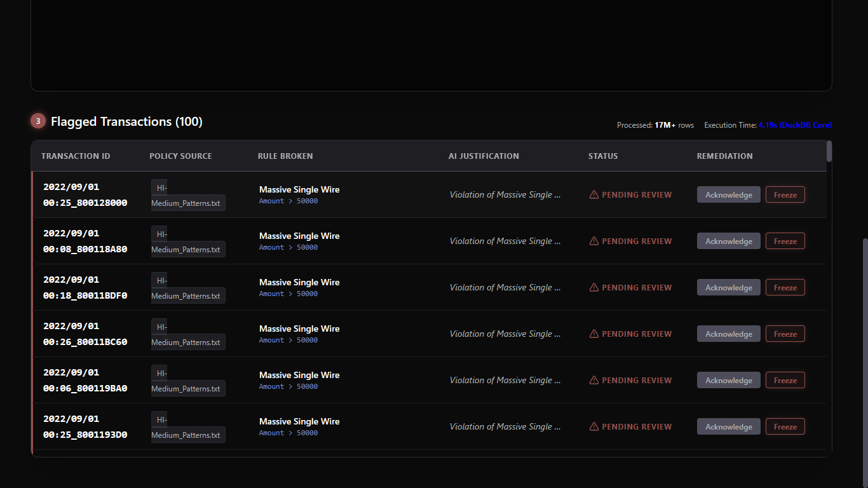The height and width of the screenshot is (488, 868).
Task: Click the warning icon for transaction 00:25_800128000
Action: pos(594,194)
